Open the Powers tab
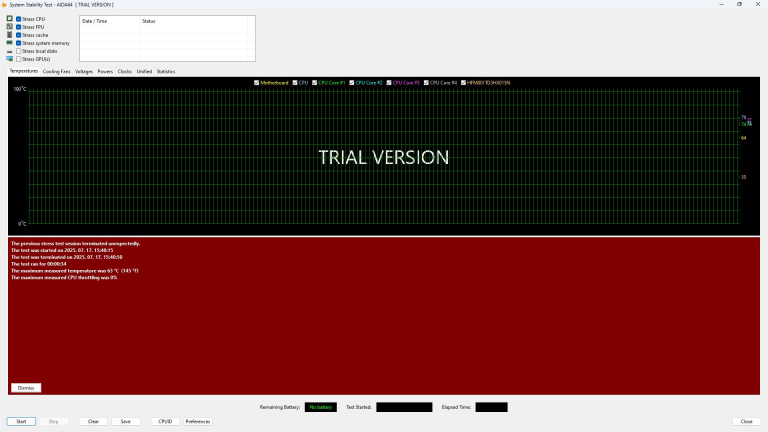768x432 pixels. click(x=105, y=72)
